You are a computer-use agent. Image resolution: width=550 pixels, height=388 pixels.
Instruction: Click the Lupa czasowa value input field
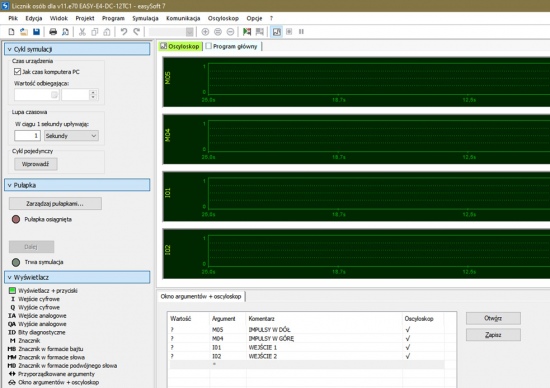27,136
